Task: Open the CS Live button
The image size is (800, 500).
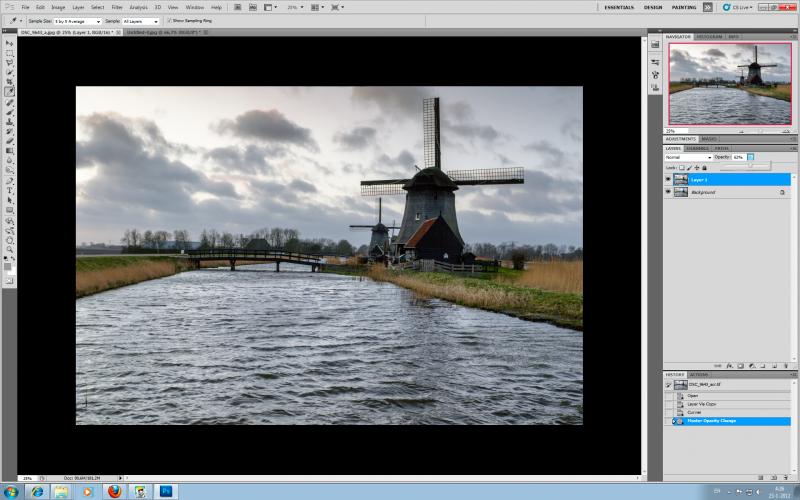Action: [737, 7]
